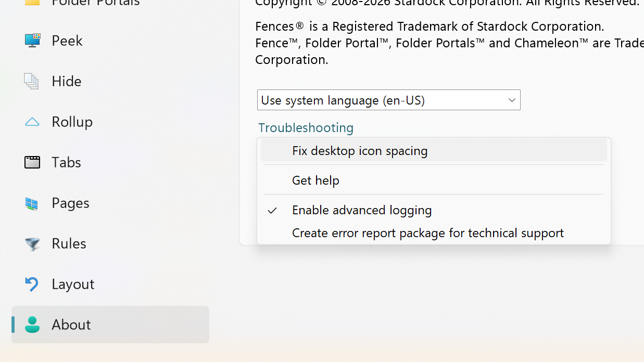Click the Rules funnel icon
Viewport: 644px width, 362px height.
32,244
